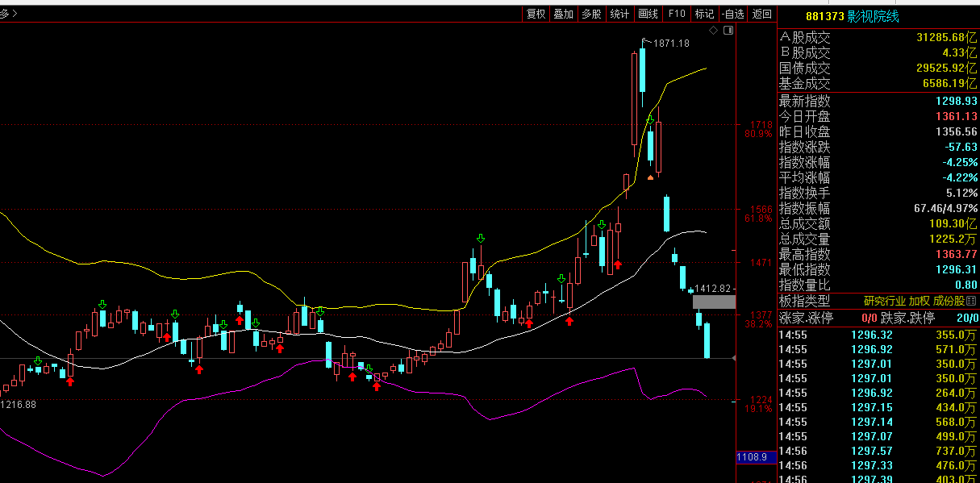The height and width of the screenshot is (483, 980).
Task: Click the 研究行业 link
Action: [x=885, y=302]
